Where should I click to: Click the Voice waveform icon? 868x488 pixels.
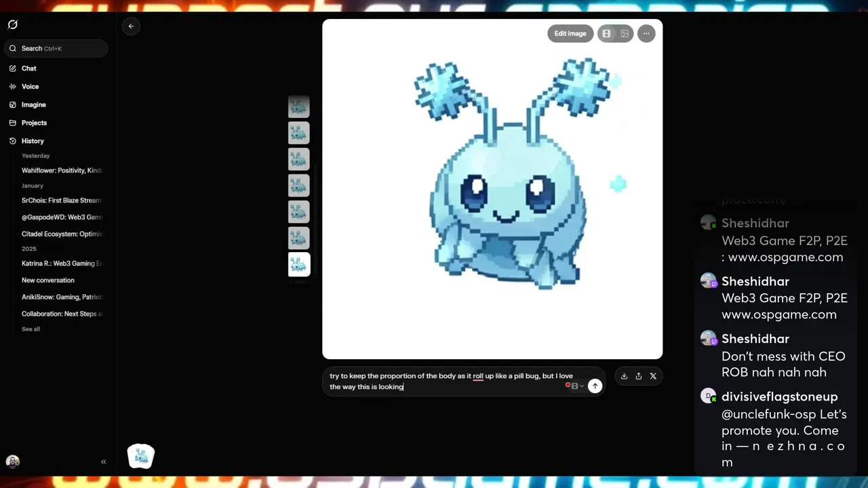(x=13, y=87)
